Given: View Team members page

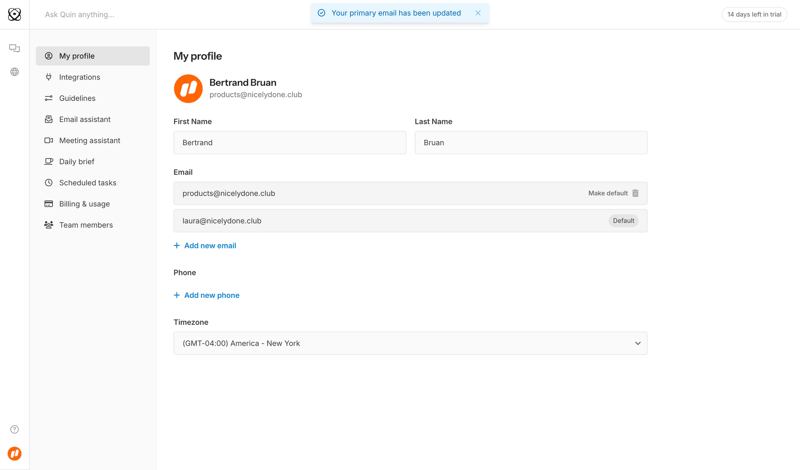Looking at the screenshot, I should point(85,225).
